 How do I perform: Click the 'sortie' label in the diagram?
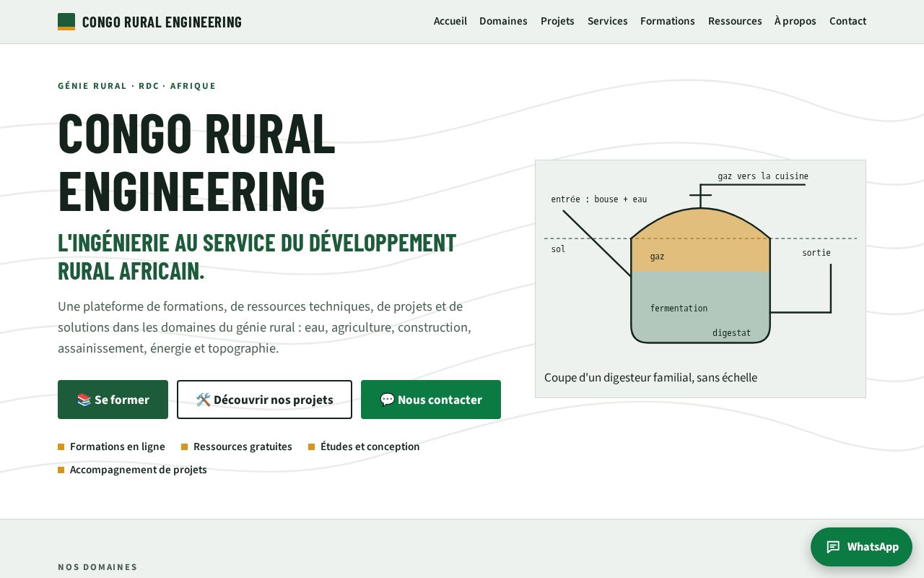816,253
